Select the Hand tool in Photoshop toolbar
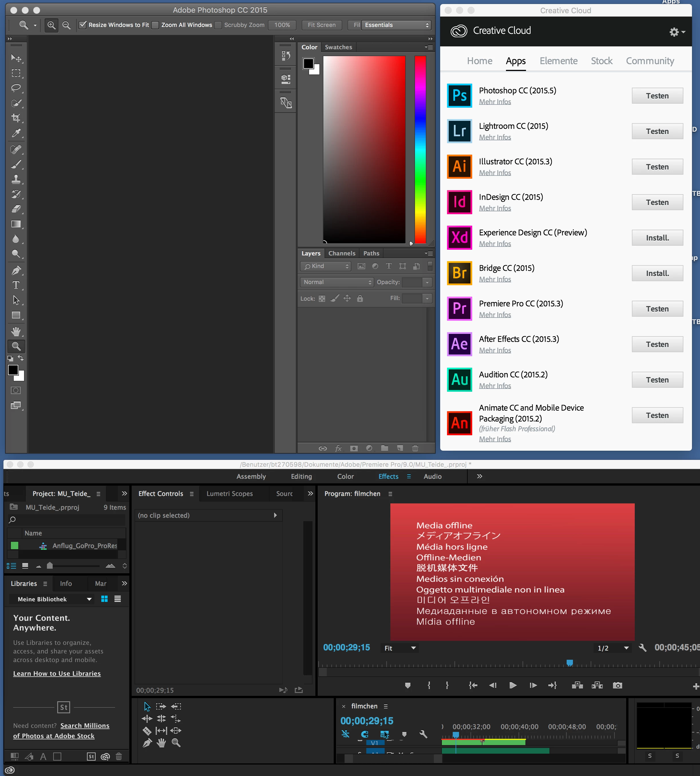Screen dimensions: 700x776 [16, 331]
